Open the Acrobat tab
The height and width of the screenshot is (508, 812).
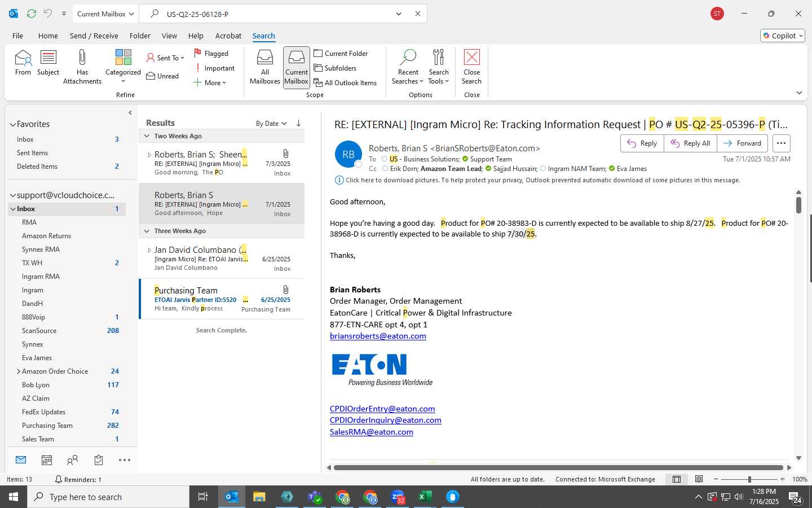228,36
